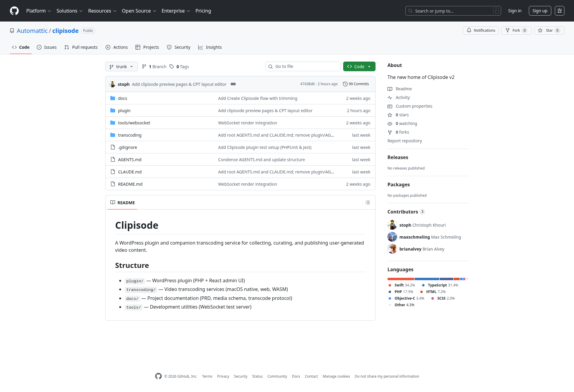View the 0 Tags link
This screenshot has height=392, width=574.
point(179,66)
